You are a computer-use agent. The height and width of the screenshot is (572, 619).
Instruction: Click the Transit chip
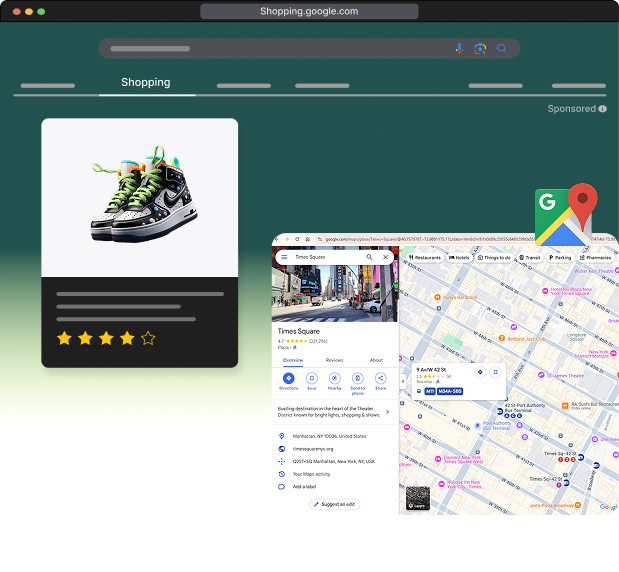tap(529, 257)
